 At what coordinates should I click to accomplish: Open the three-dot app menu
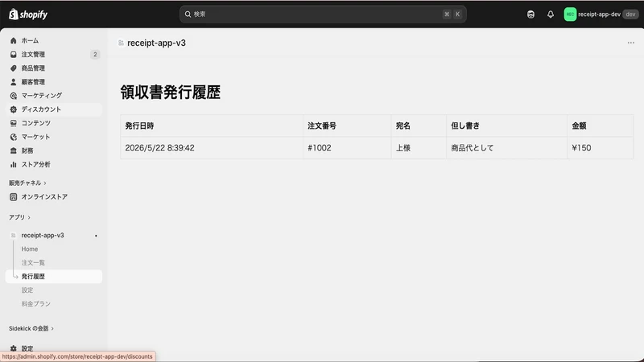[631, 43]
